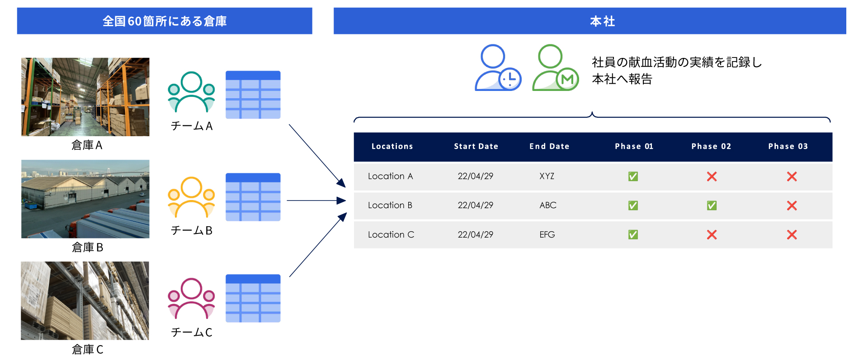Viewport: 868px width, 362px height.
Task: Click the teal Team A people icon
Action: click(x=191, y=92)
